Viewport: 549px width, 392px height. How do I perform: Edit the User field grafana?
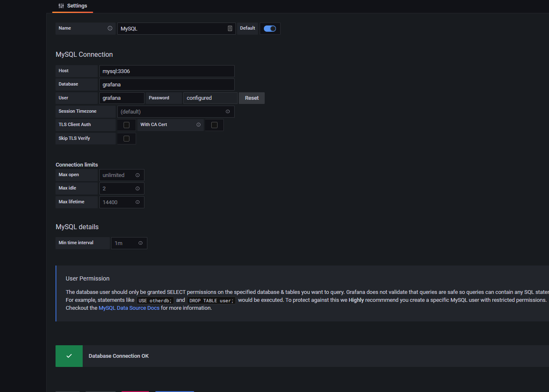click(x=122, y=98)
